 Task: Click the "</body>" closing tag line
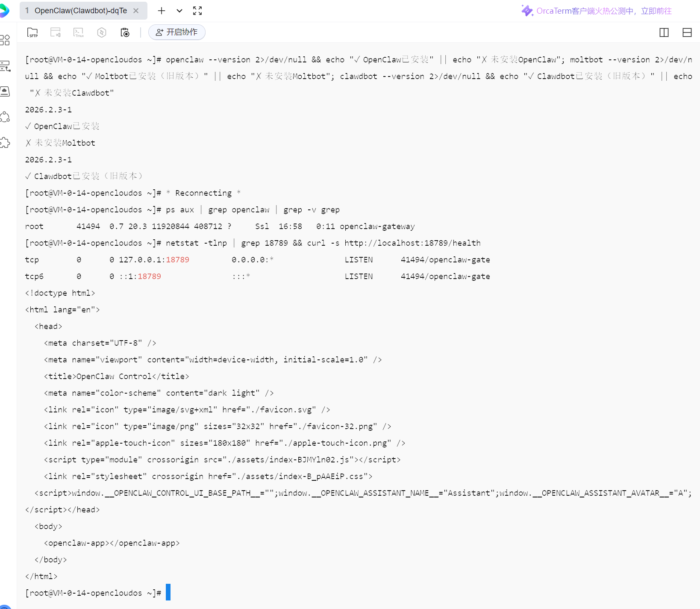51,560
